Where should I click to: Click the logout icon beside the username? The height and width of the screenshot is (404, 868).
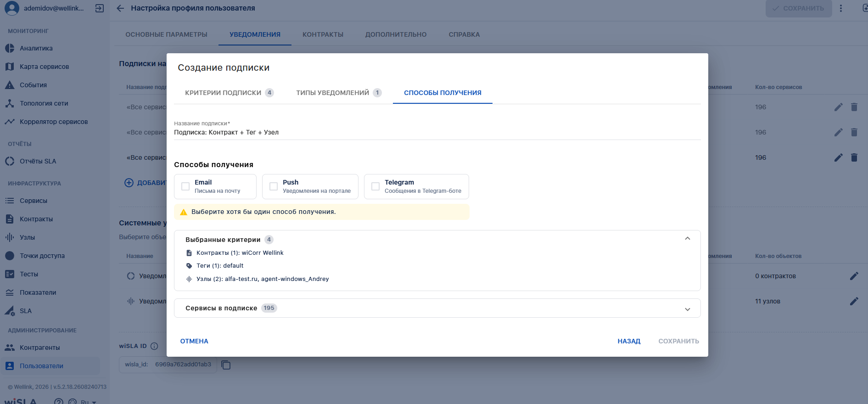pos(100,8)
